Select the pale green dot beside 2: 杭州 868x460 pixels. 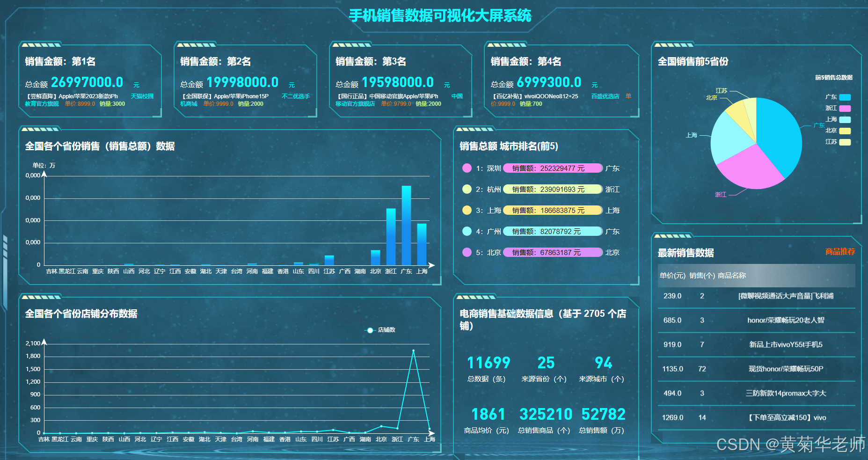pyautogui.click(x=467, y=189)
